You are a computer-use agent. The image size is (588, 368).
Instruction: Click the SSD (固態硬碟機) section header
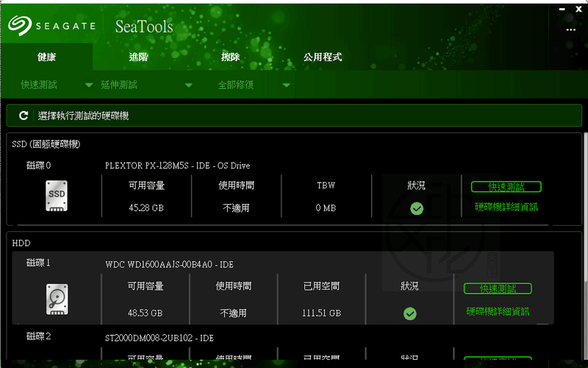tap(46, 144)
